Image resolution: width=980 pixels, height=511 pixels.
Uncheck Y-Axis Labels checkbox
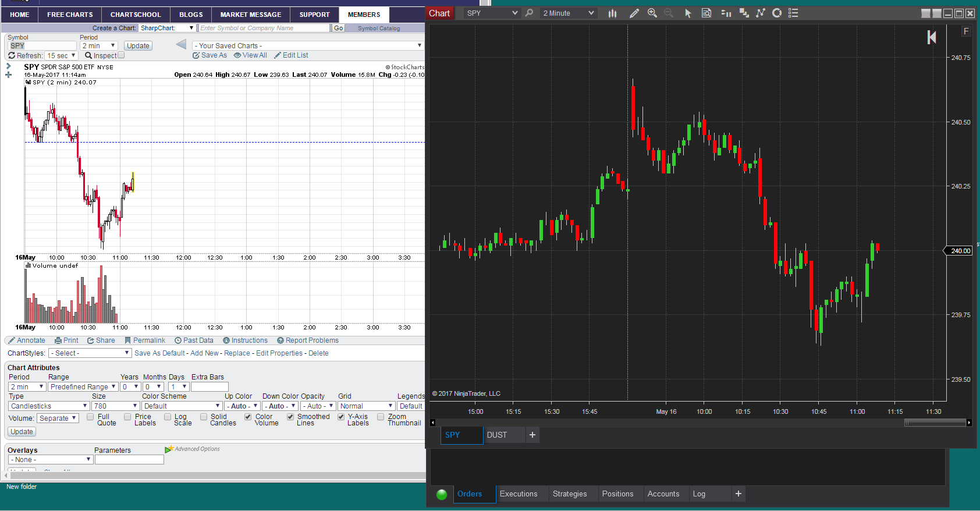pyautogui.click(x=341, y=417)
